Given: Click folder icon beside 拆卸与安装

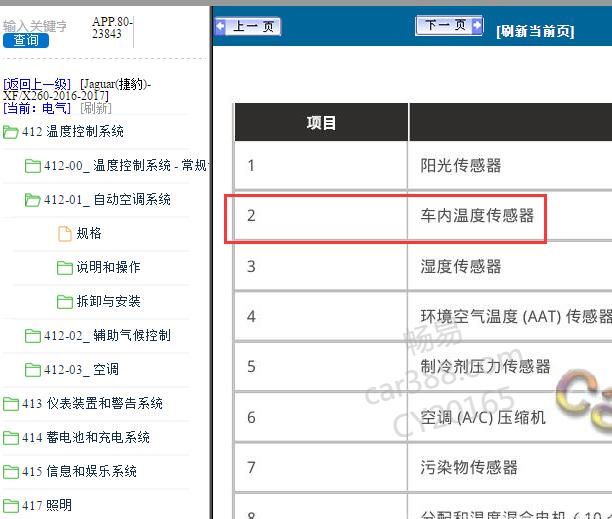Looking at the screenshot, I should 65,302.
